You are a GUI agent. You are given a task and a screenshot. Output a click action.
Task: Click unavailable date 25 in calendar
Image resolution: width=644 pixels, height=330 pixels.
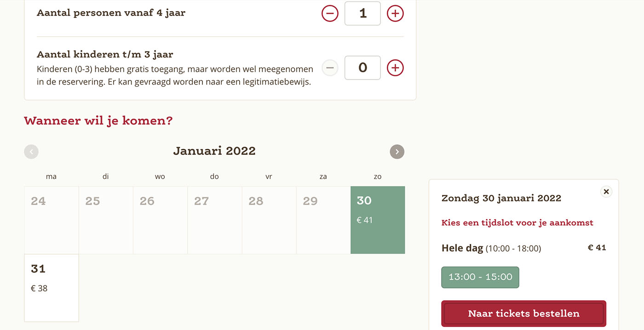click(x=106, y=220)
